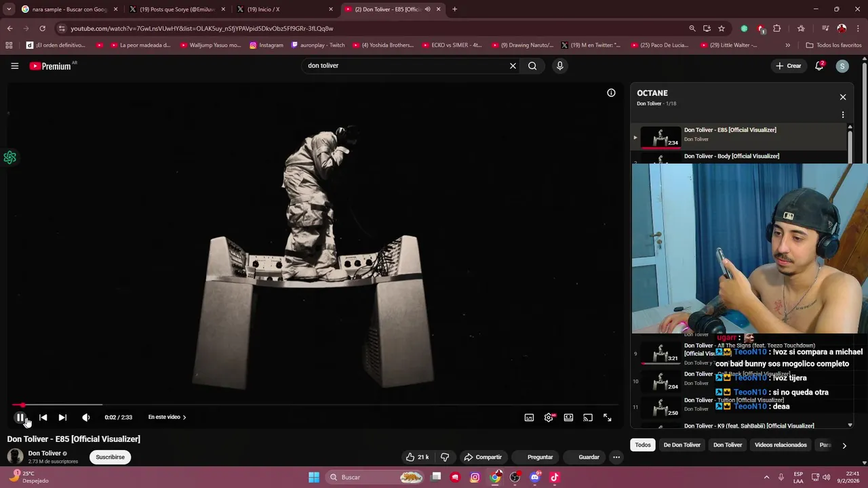This screenshot has width=868, height=488.
Task: Open more video actions (three dots)
Action: (x=616, y=457)
